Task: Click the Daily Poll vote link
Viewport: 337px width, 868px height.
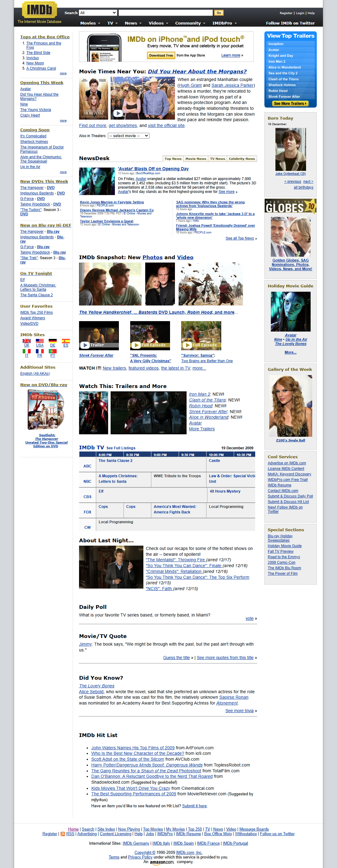Action: 249,618
